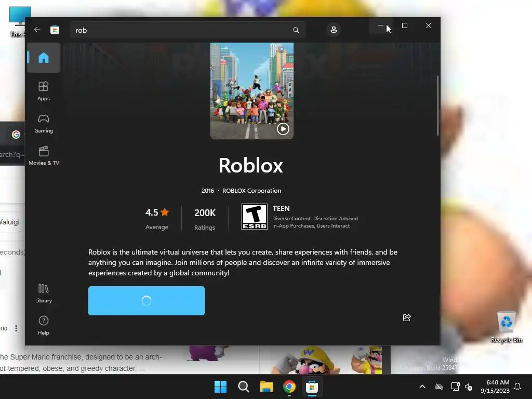532x399 pixels.
Task: Click the Microsoft Store taskbar icon
Action: point(312,387)
